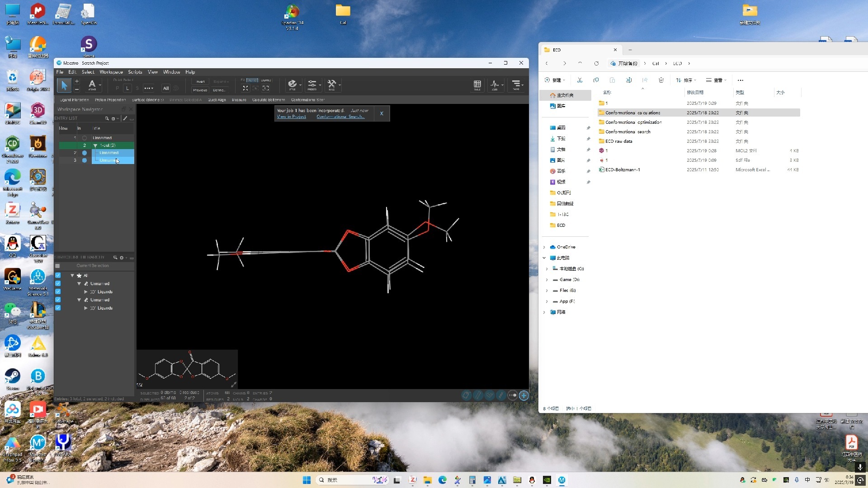Uncheck the All hierarchy checkbox

point(58,275)
